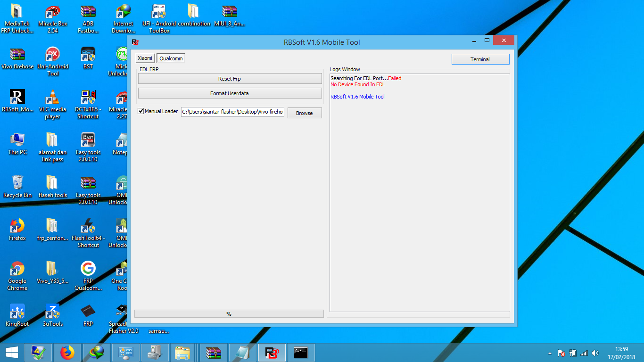Click the RBSoft icon in the taskbar
The image size is (644, 362).
[x=271, y=352]
